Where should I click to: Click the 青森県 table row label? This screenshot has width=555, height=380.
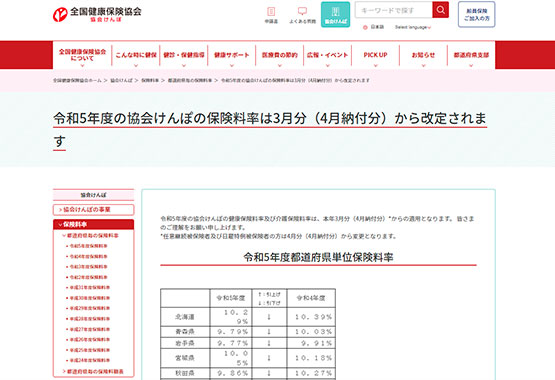pyautogui.click(x=185, y=332)
